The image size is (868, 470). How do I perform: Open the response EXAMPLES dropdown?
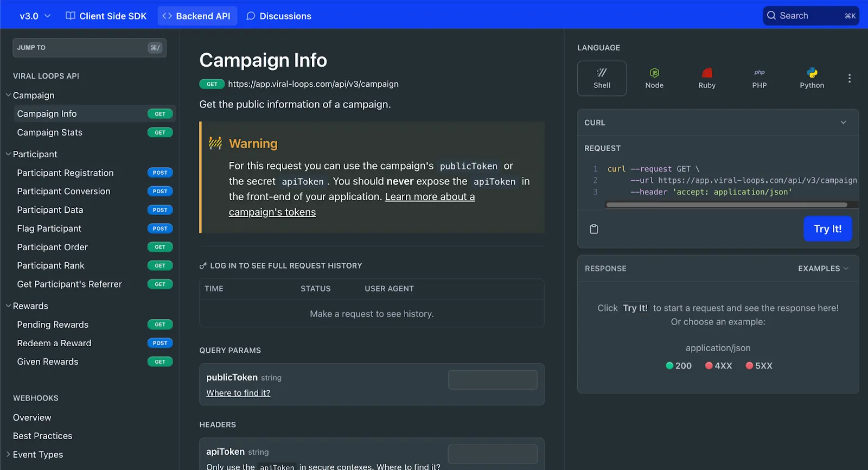[x=823, y=269]
